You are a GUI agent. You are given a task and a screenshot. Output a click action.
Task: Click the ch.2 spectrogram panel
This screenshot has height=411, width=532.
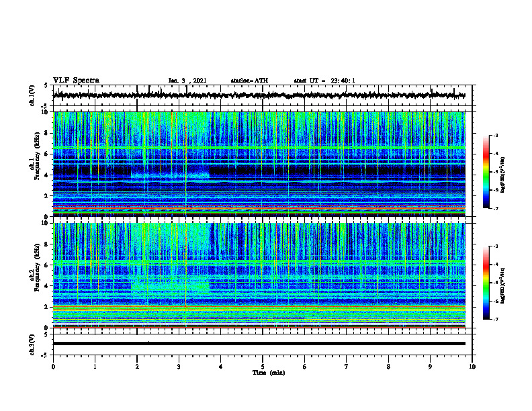point(263,275)
